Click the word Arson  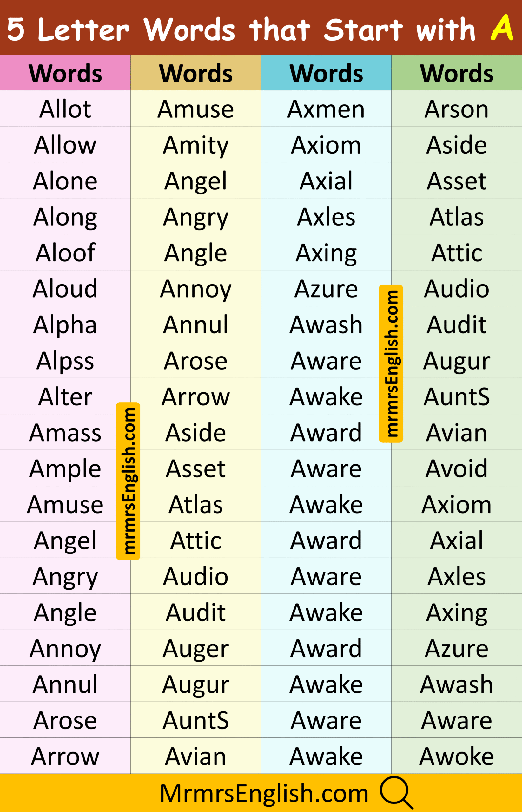456,109
